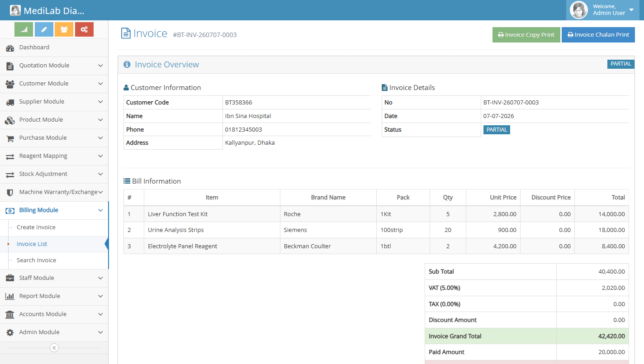644x364 pixels.
Task: Collapse Billing Module chevron
Action: pyautogui.click(x=100, y=210)
